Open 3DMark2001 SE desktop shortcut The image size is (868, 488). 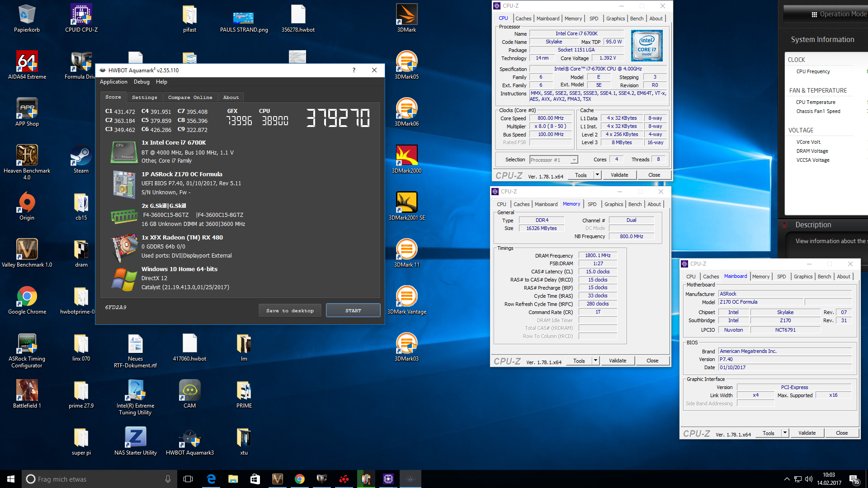(x=407, y=206)
